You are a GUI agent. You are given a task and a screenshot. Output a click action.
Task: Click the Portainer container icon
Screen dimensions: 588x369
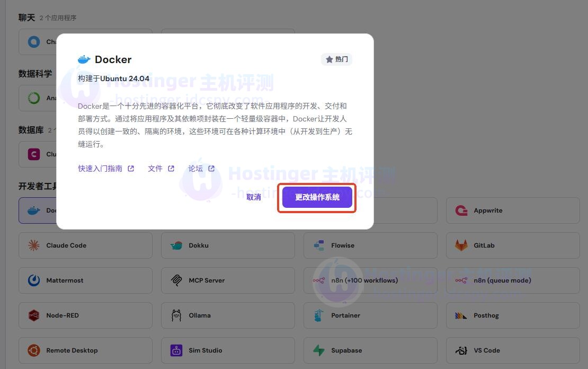(319, 315)
